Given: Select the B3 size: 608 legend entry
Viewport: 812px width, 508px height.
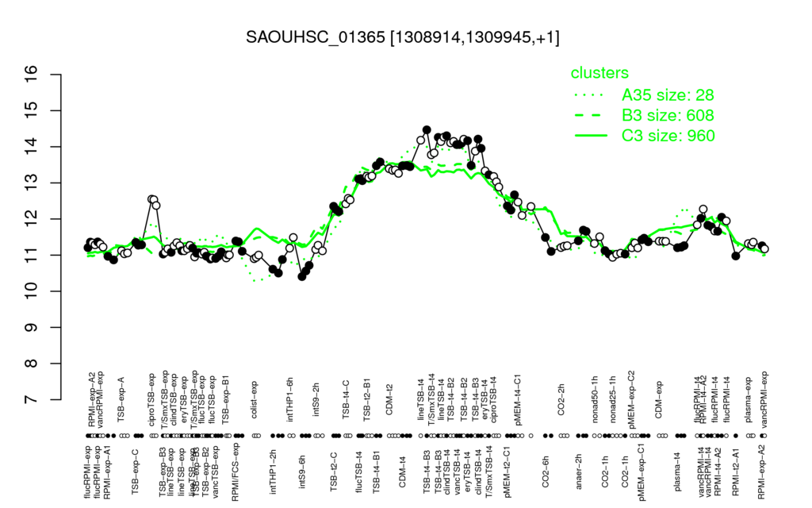Looking at the screenshot, I should click(668, 115).
